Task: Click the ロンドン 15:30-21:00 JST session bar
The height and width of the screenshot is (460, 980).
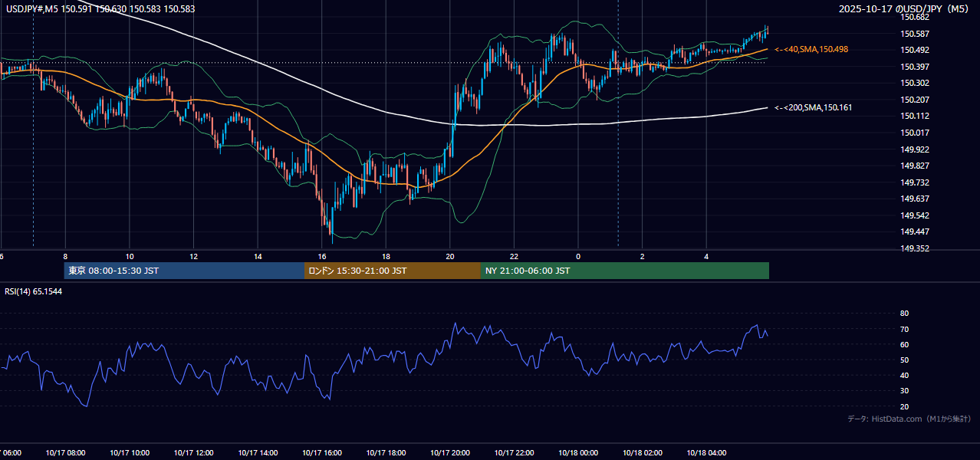Action: click(x=393, y=271)
